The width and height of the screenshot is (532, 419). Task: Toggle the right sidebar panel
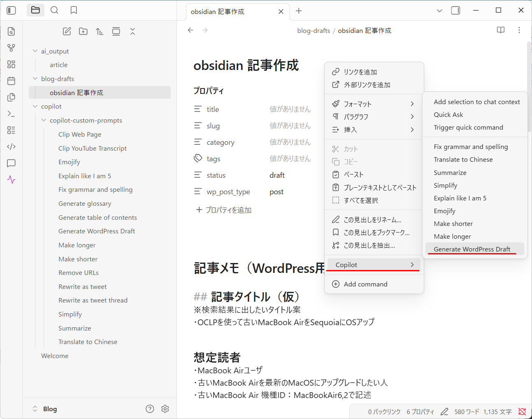point(455,10)
